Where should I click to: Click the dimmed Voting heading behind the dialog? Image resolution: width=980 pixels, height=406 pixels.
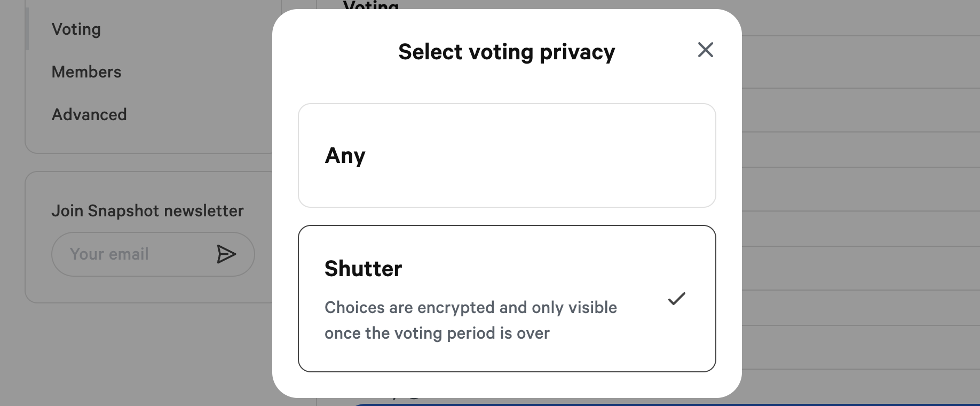pos(370,6)
